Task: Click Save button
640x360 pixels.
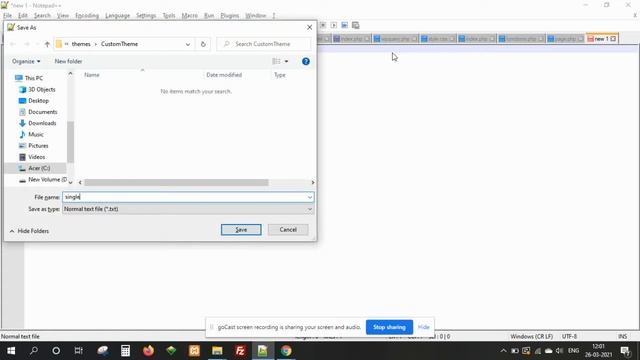Action: click(x=241, y=230)
